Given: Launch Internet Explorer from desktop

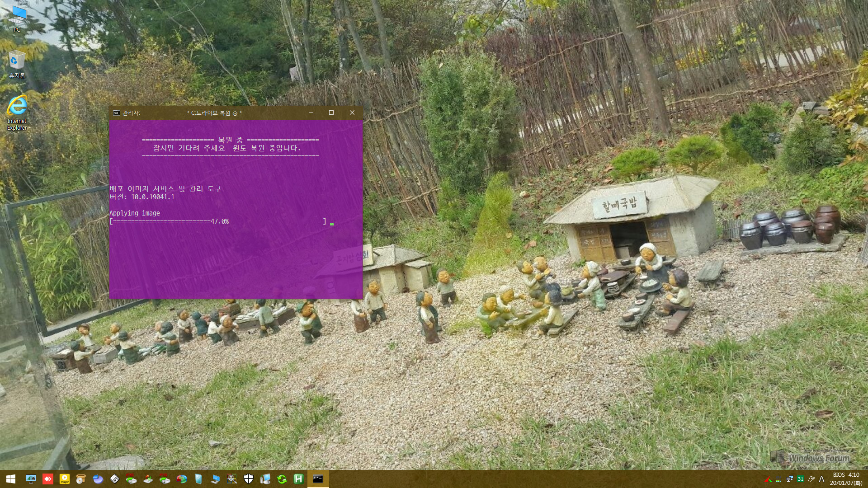Looking at the screenshot, I should click(17, 113).
